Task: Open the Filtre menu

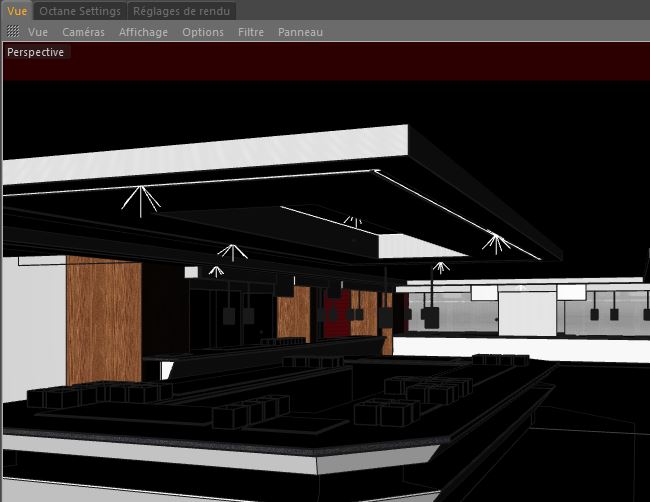Action: (251, 32)
